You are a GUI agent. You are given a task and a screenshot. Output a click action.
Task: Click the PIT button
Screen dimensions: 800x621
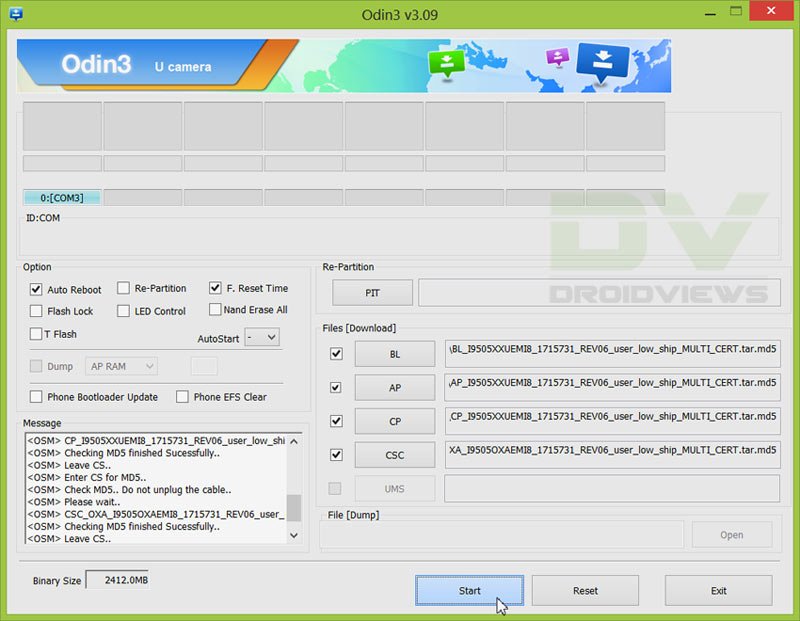(372, 292)
